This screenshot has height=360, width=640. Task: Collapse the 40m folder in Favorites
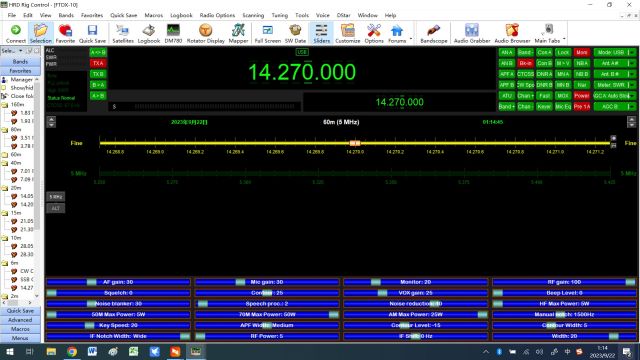click(x=5, y=163)
